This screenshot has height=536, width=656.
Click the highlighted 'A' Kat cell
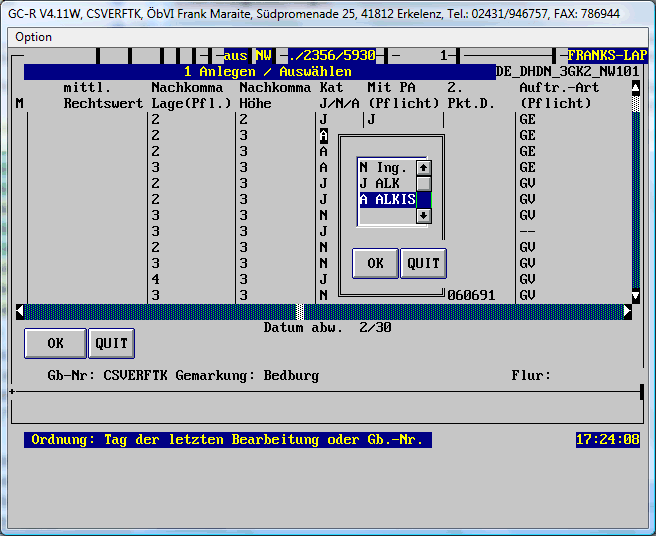pyautogui.click(x=323, y=136)
